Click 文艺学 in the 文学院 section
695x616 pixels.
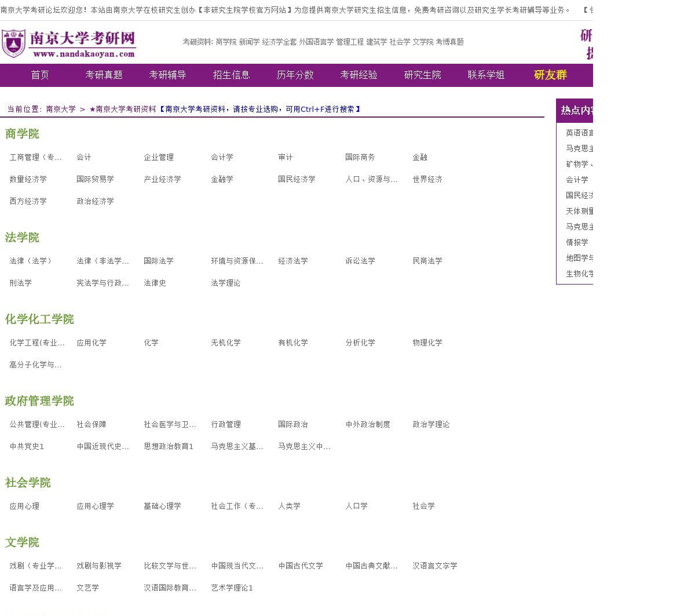[x=87, y=588]
